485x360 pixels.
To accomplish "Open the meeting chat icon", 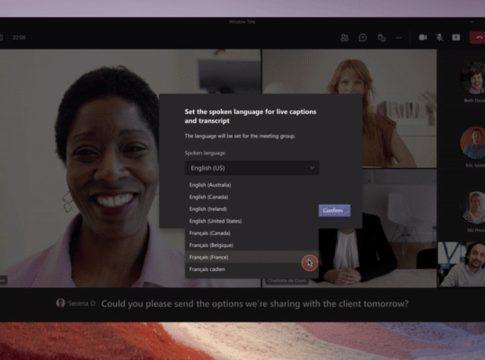I will [363, 38].
